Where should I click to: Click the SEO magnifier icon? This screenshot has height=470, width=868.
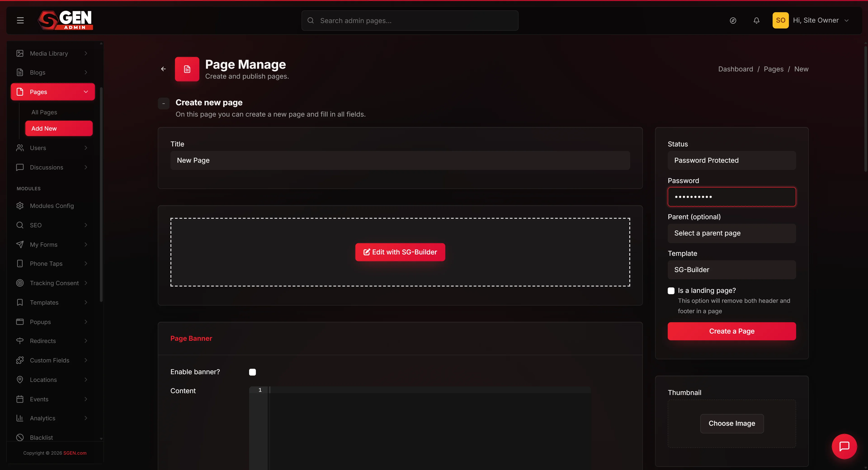click(20, 225)
